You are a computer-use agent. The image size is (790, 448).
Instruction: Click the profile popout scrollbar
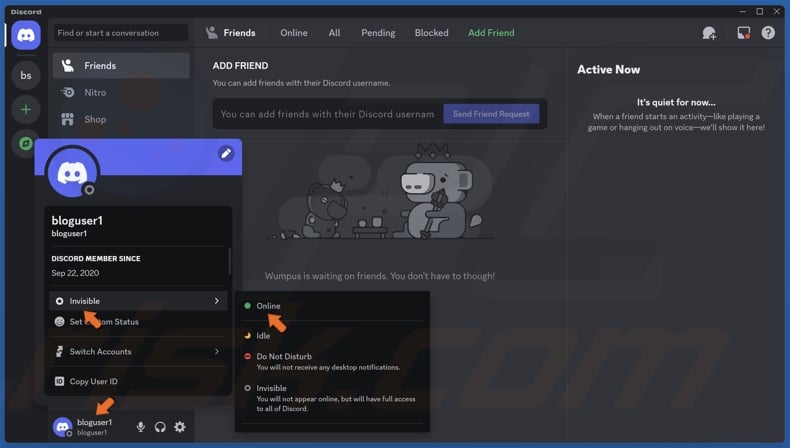230,262
